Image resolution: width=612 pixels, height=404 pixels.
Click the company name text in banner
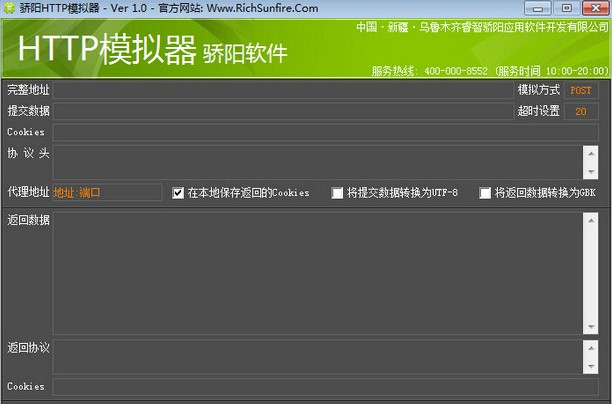(482, 27)
